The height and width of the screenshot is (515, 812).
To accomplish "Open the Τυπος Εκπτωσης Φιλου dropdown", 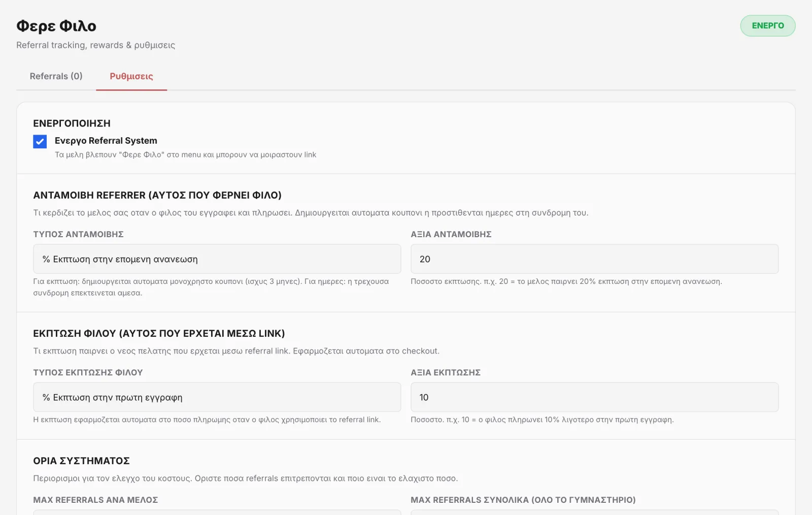I will point(217,397).
